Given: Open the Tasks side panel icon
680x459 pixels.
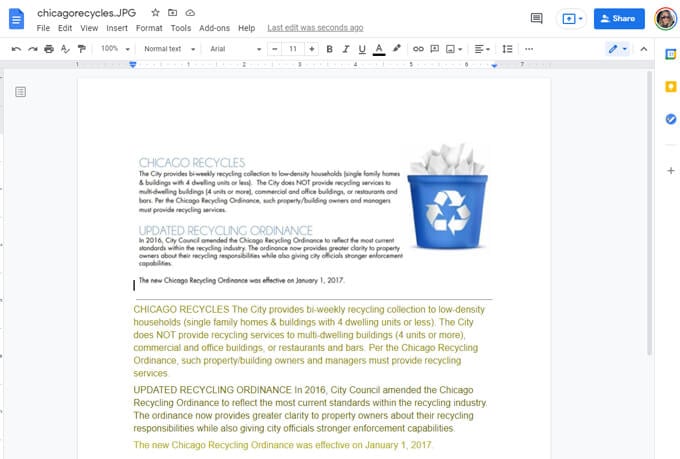Looking at the screenshot, I should click(670, 119).
